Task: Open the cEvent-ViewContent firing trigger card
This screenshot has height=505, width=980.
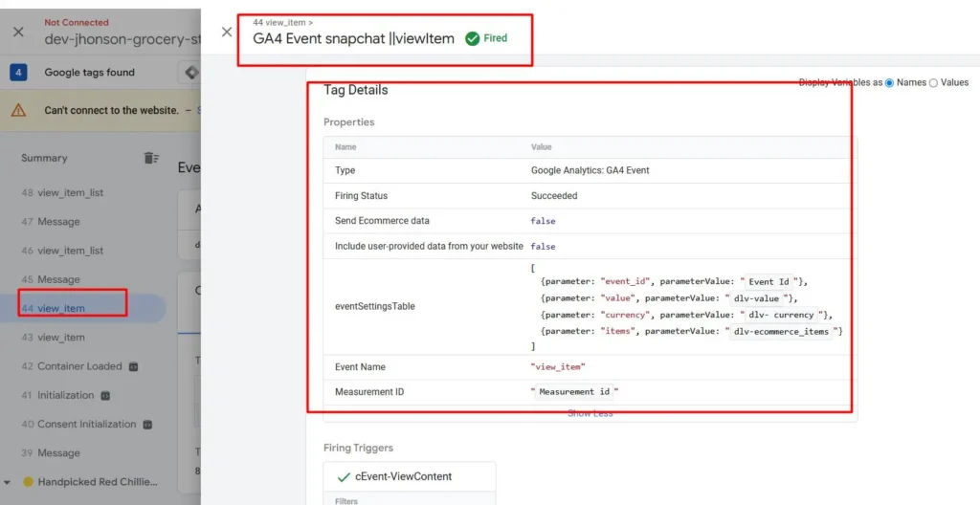Action: 410,477
